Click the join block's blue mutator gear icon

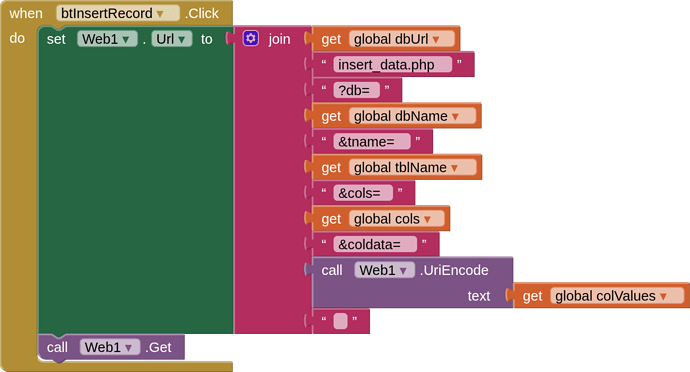(250, 38)
